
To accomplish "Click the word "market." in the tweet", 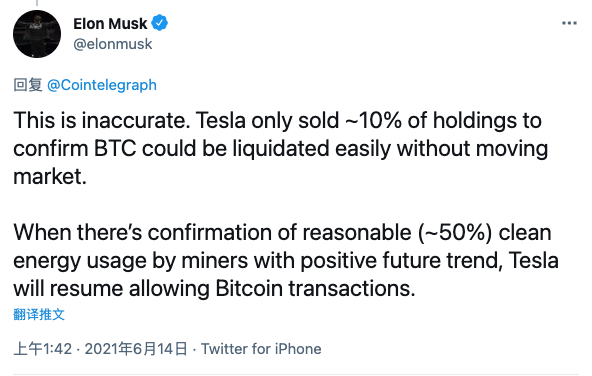I will tap(50, 176).
